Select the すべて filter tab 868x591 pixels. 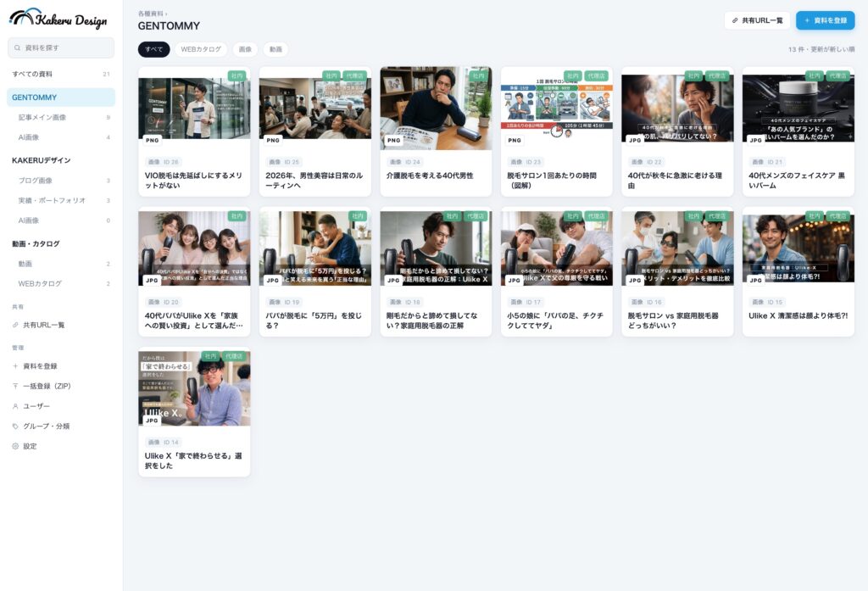[154, 49]
